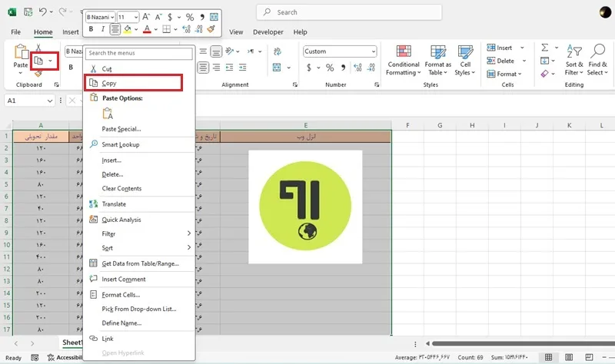Image resolution: width=615 pixels, height=364 pixels.
Task: Open the Developer ribbon tab
Action: coord(268,32)
